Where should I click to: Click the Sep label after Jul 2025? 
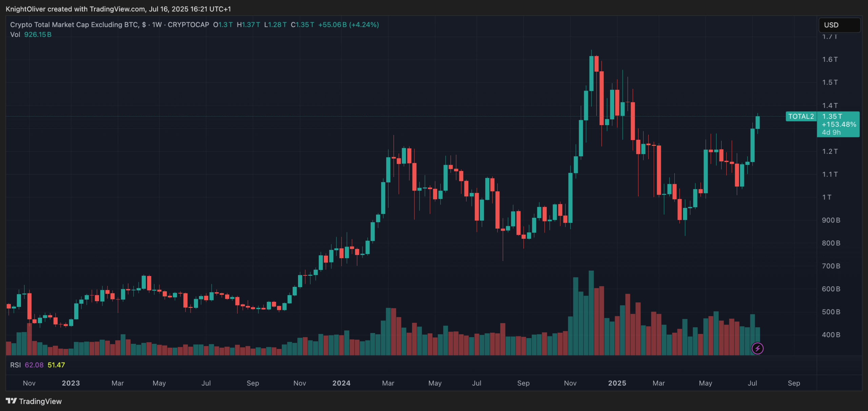(794, 383)
